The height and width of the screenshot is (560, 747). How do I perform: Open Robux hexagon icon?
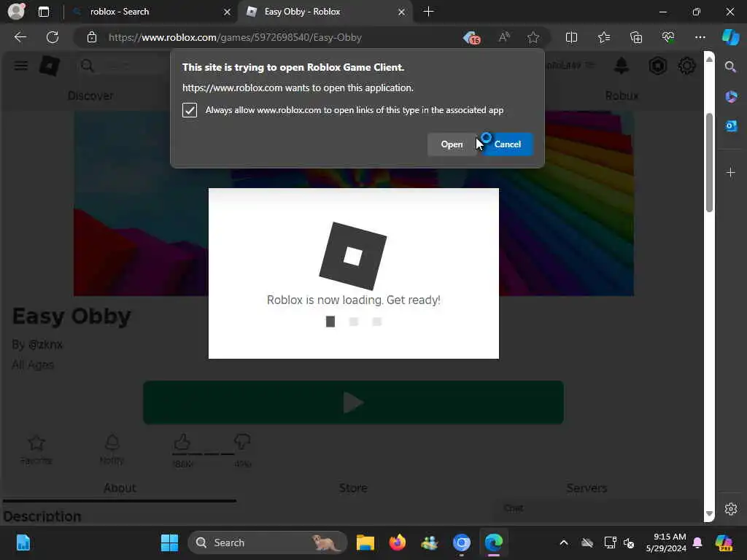pyautogui.click(x=657, y=66)
